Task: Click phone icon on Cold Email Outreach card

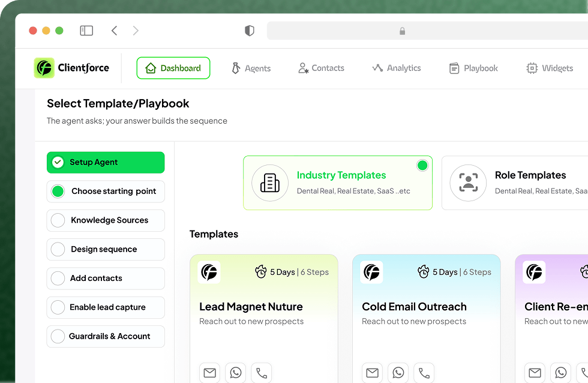Action: coord(424,373)
